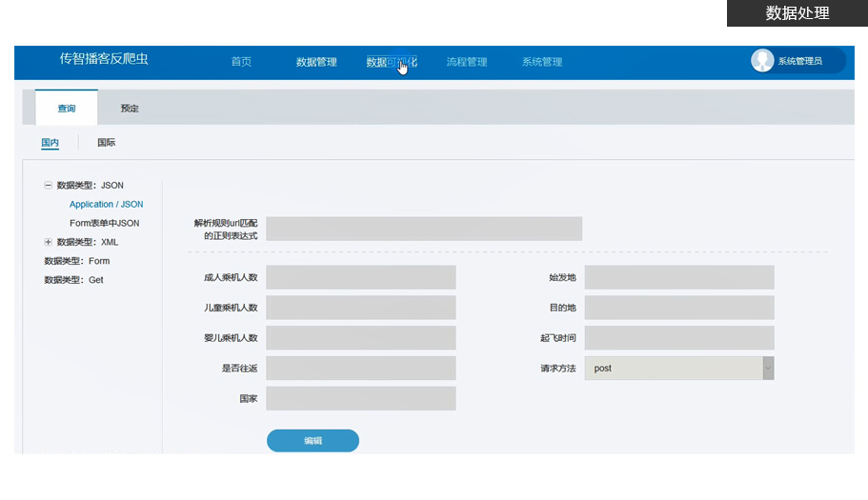Click the 始发地 input field
Viewport: 868px width, 500px height.
coord(678,277)
